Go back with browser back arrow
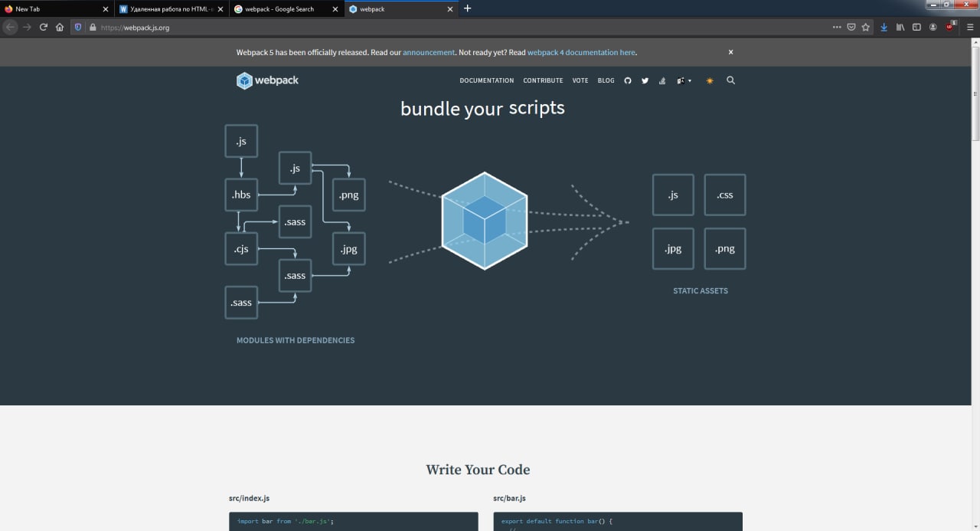The width and height of the screenshot is (980, 531). click(x=10, y=27)
